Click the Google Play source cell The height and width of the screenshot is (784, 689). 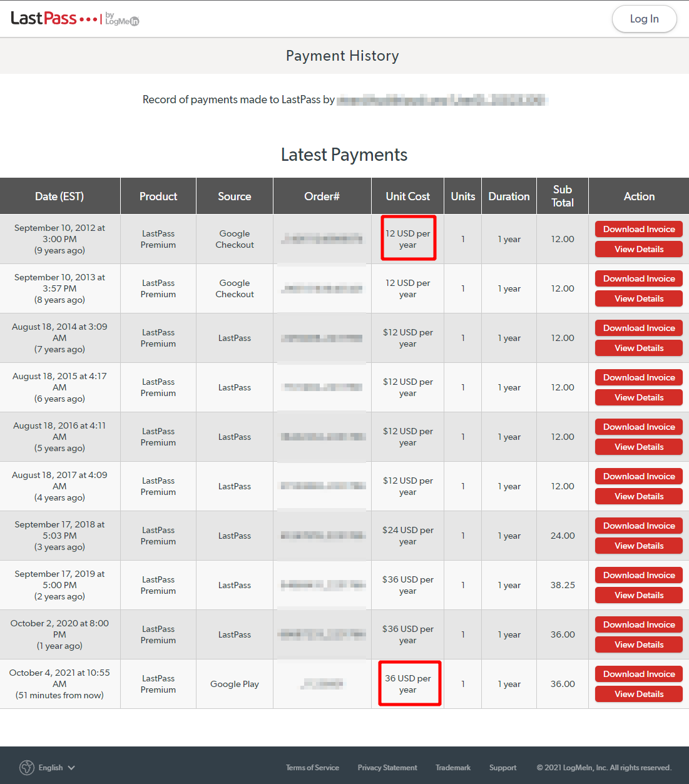[x=235, y=684]
